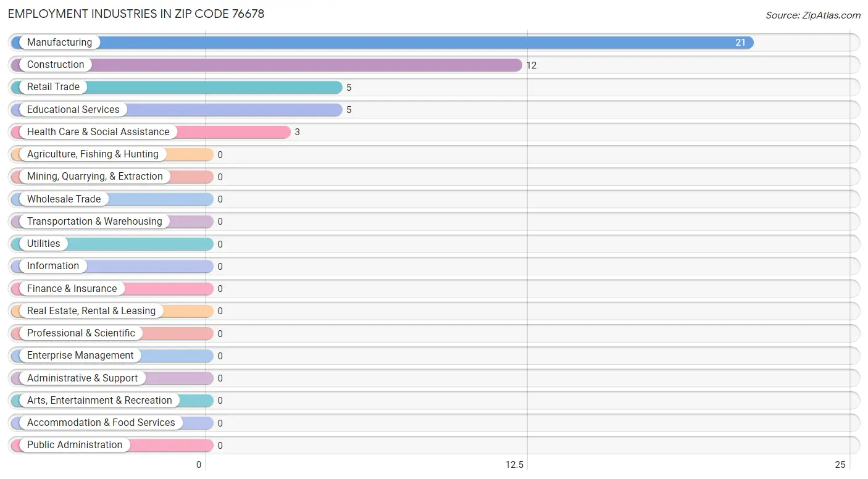The image size is (868, 479).
Task: Click the 25 axis tick label
Action: 840,465
